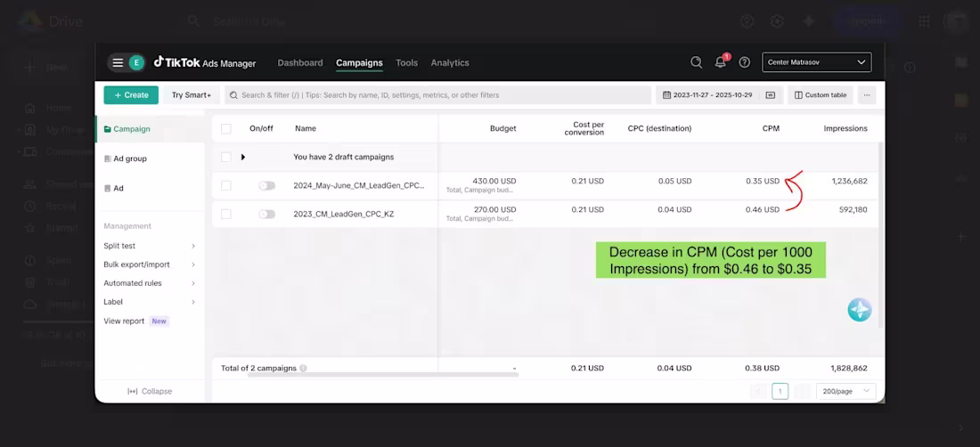Toggle on 2023_CM_LeadGen_CPC_KZ campaign switch
980x447 pixels.
(267, 214)
